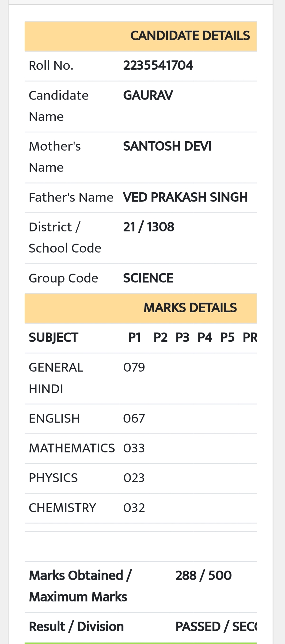
Task: Click the PASSED result value
Action: 198,627
